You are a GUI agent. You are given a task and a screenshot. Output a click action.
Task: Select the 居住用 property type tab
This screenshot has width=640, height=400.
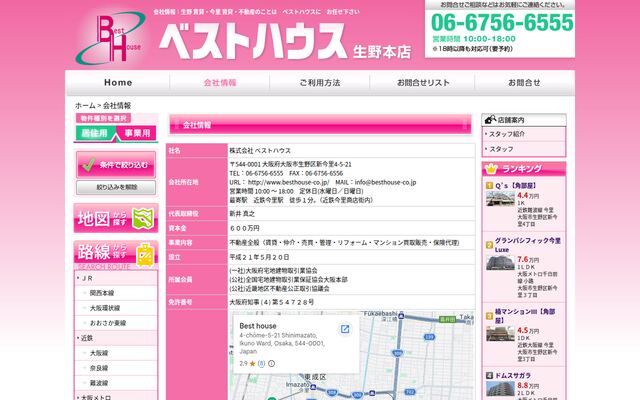tap(95, 133)
